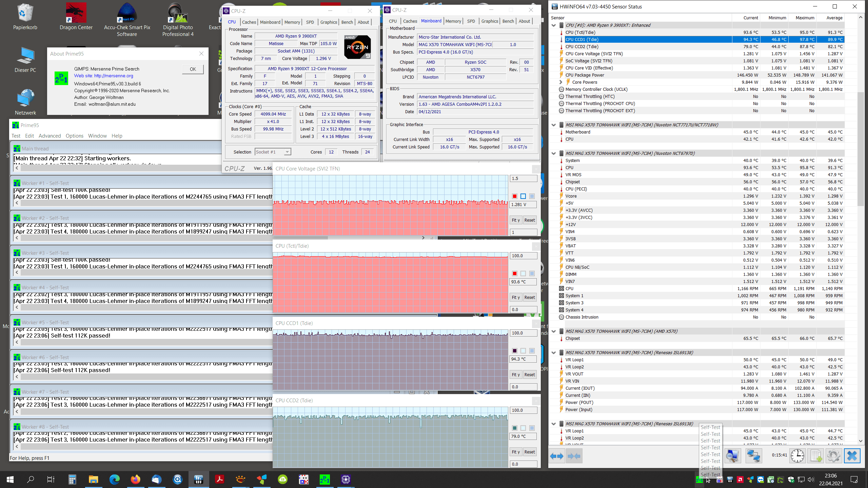Open Firefox from the taskbar

click(135, 479)
